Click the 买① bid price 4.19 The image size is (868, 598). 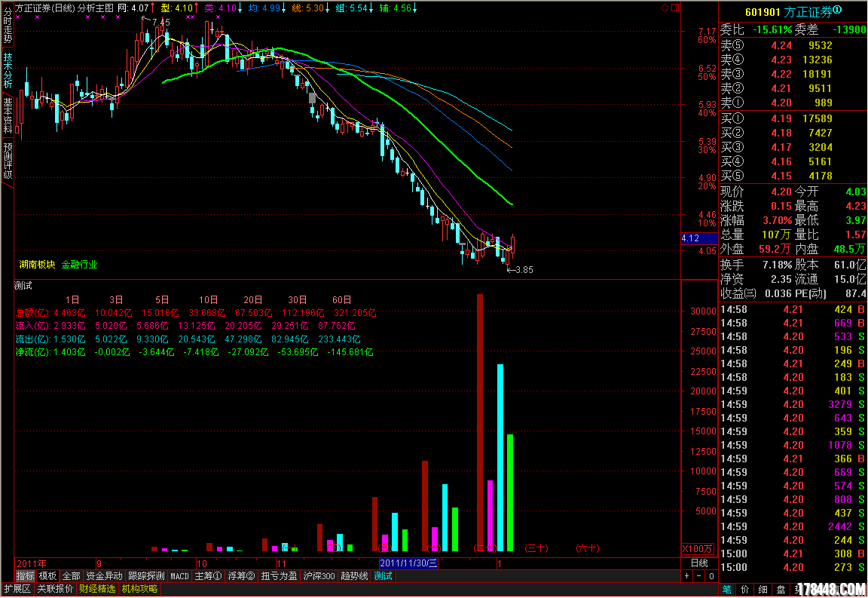click(781, 118)
